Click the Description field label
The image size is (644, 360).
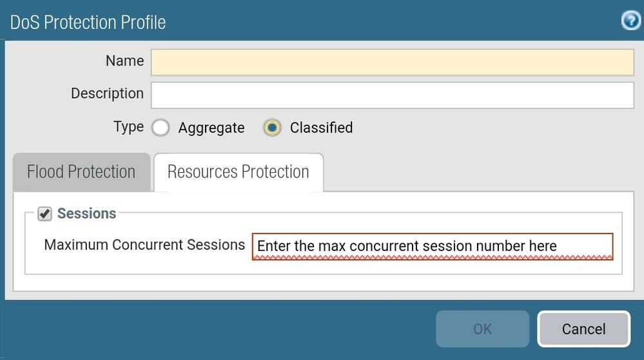pos(107,94)
